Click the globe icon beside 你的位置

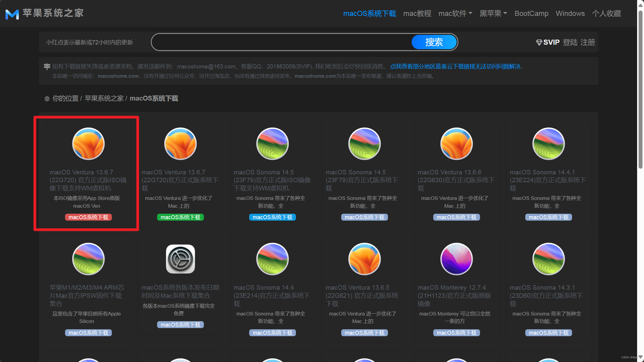pyautogui.click(x=47, y=99)
